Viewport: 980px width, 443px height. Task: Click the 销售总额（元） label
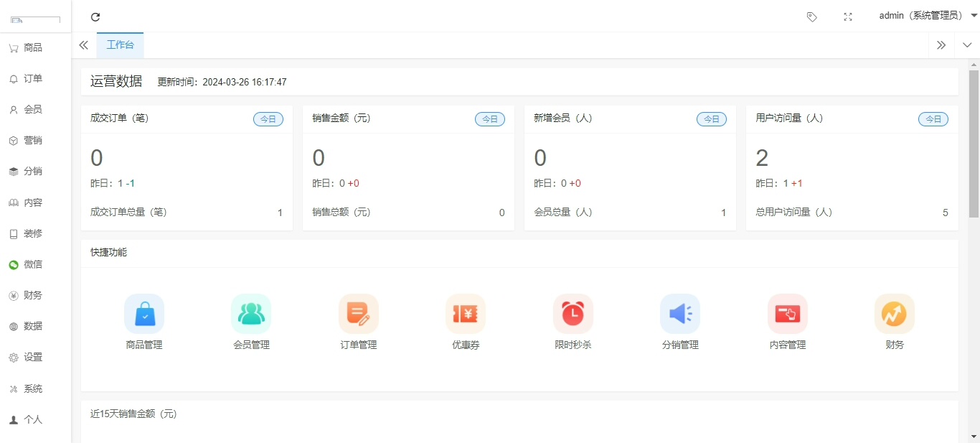click(341, 213)
